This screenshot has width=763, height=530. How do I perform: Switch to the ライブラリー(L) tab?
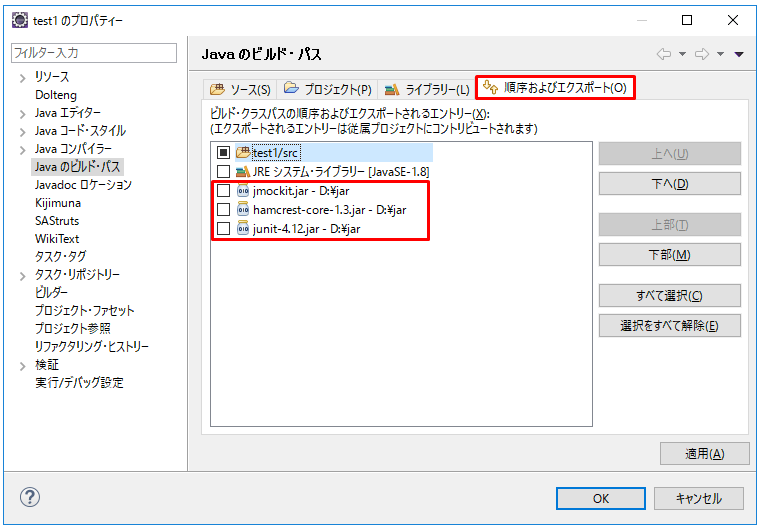click(427, 90)
